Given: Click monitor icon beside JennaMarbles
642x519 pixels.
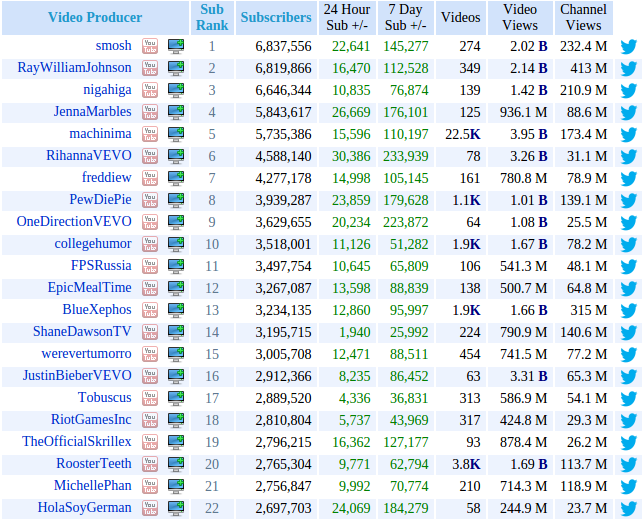Looking at the screenshot, I should click(x=176, y=112).
